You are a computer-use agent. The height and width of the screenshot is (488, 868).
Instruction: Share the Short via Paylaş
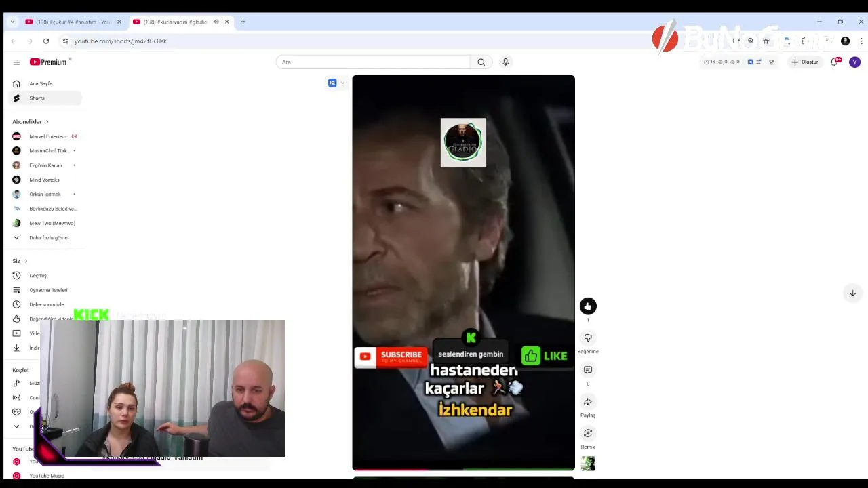tap(588, 402)
